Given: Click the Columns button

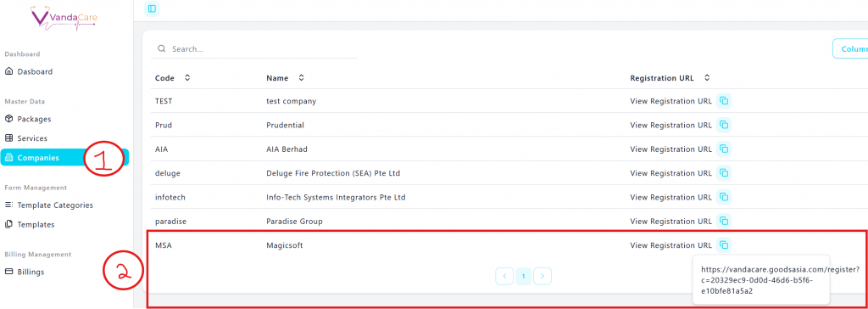Looking at the screenshot, I should click(x=850, y=49).
